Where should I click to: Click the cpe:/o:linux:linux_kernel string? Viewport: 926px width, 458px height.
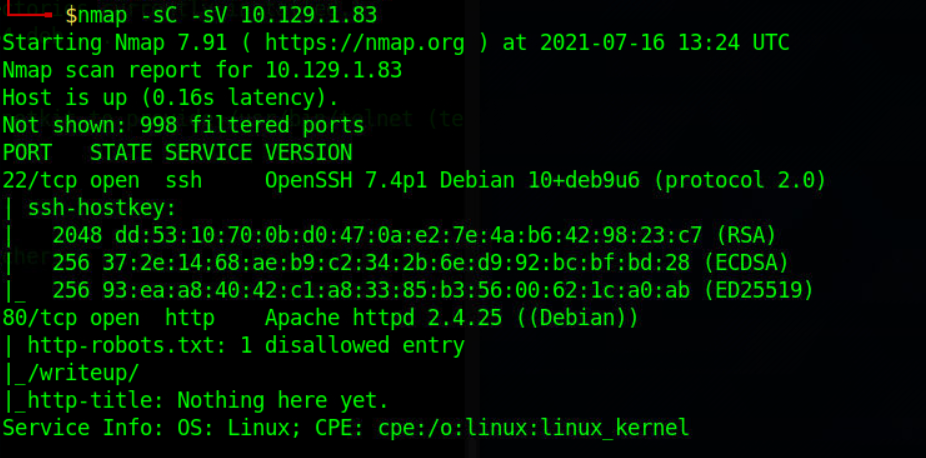(533, 428)
